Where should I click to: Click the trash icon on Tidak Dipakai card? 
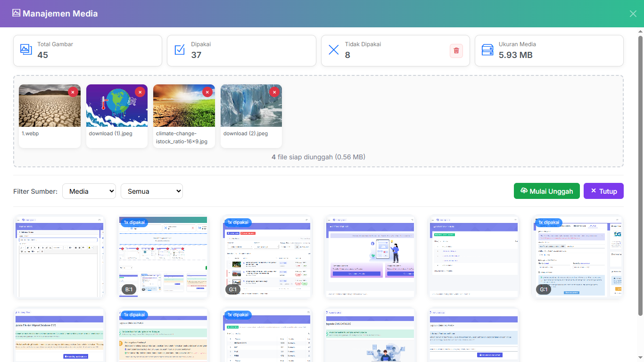coord(456,51)
